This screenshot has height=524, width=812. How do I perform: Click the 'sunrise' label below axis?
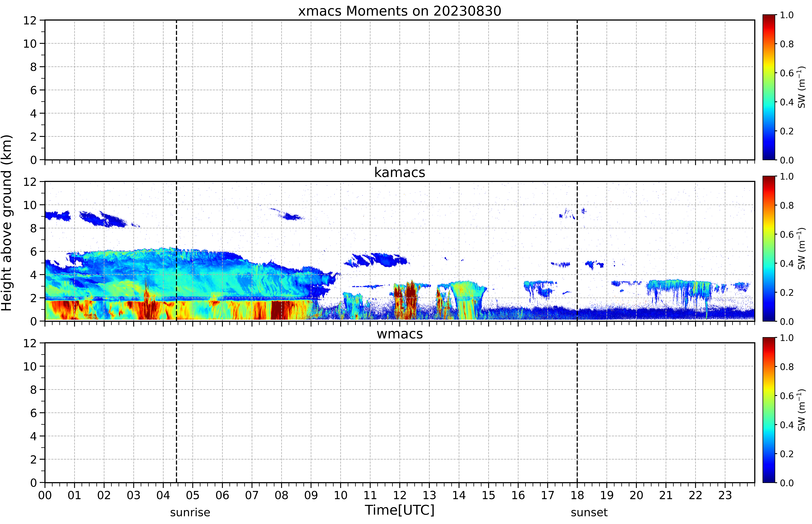click(190, 512)
